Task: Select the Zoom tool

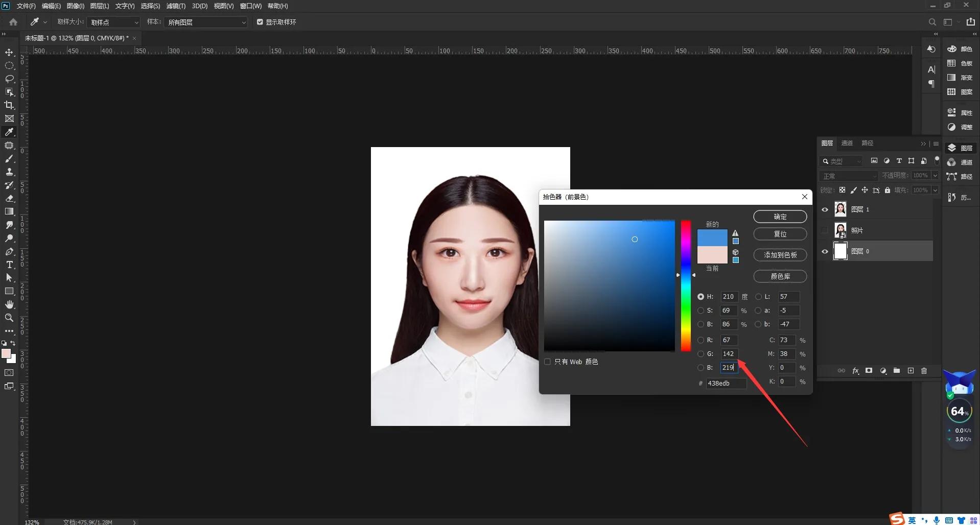Action: click(x=9, y=318)
